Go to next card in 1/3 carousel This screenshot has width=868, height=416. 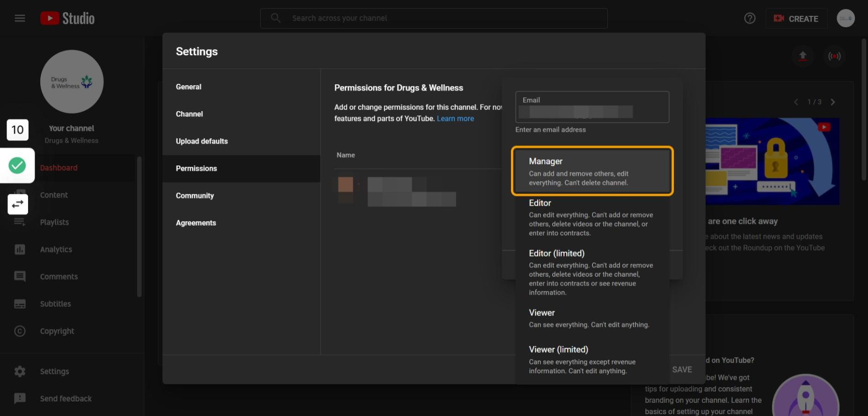pyautogui.click(x=832, y=102)
